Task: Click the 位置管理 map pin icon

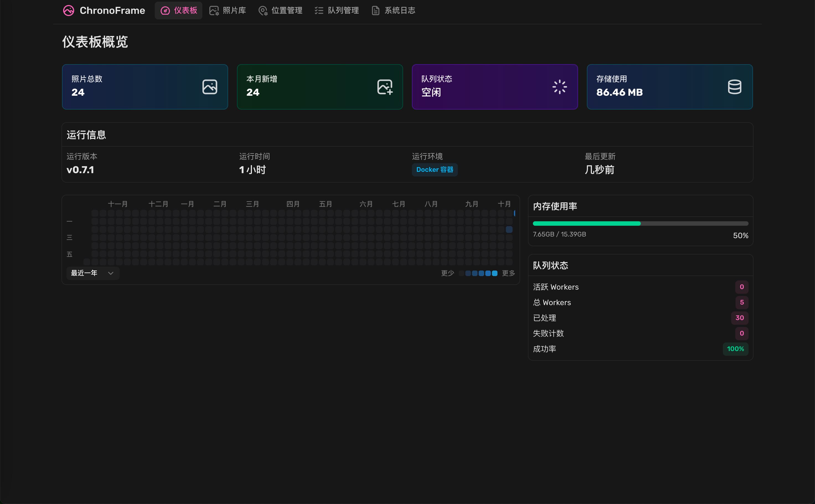Action: tap(263, 11)
